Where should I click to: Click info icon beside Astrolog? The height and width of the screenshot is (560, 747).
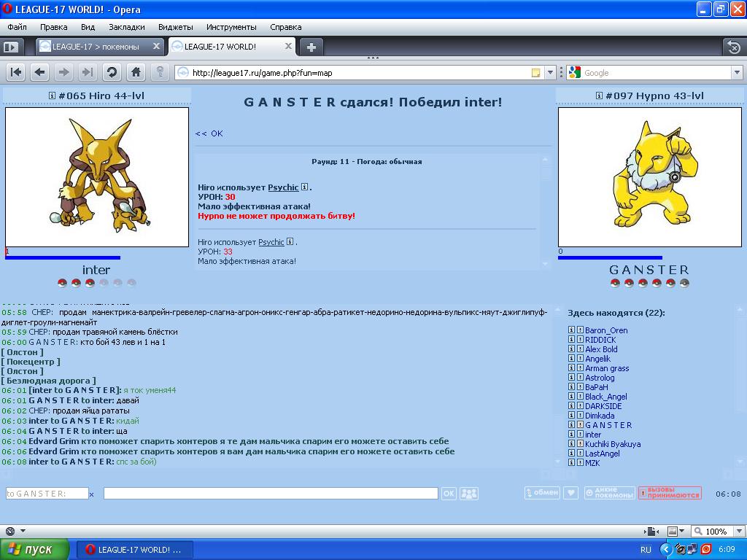(572, 378)
